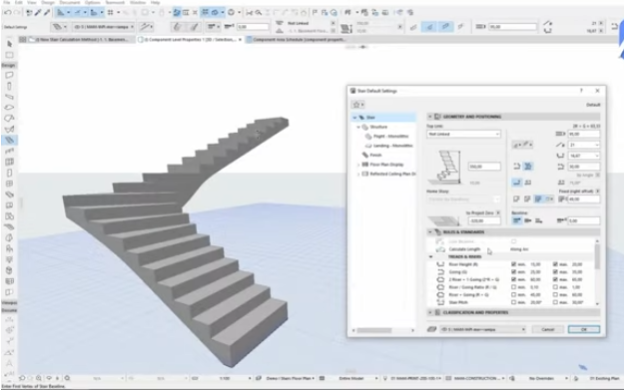The height and width of the screenshot is (390, 624).
Task: Open the File menu
Action: [x=6, y=2]
